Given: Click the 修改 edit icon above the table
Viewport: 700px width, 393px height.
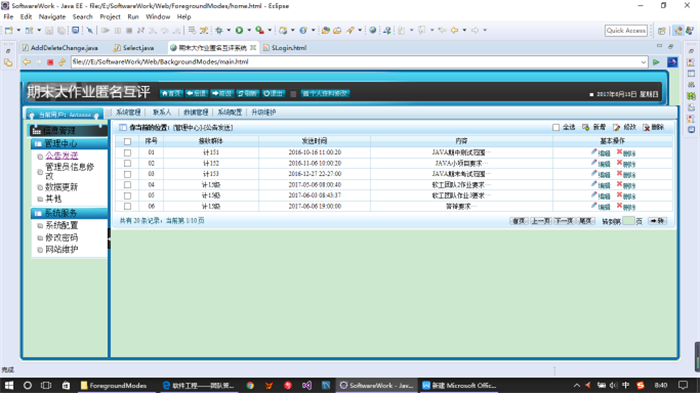Looking at the screenshot, I should tap(617, 128).
